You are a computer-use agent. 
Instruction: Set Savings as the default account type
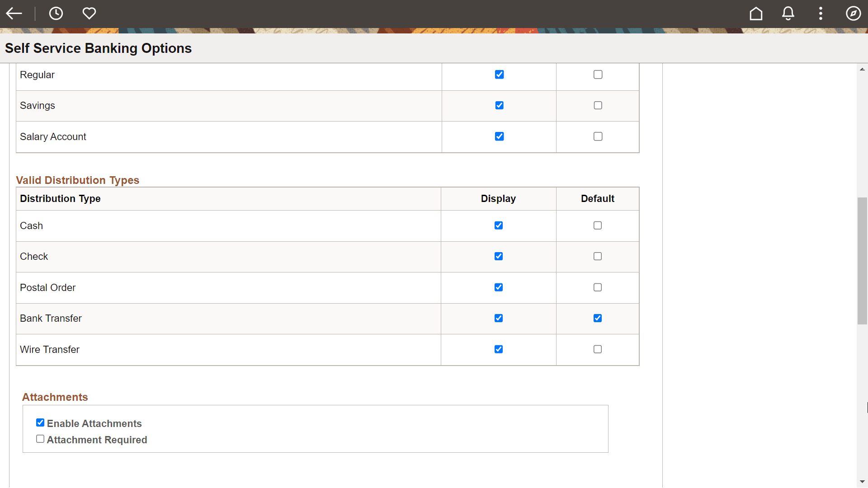[x=598, y=105]
